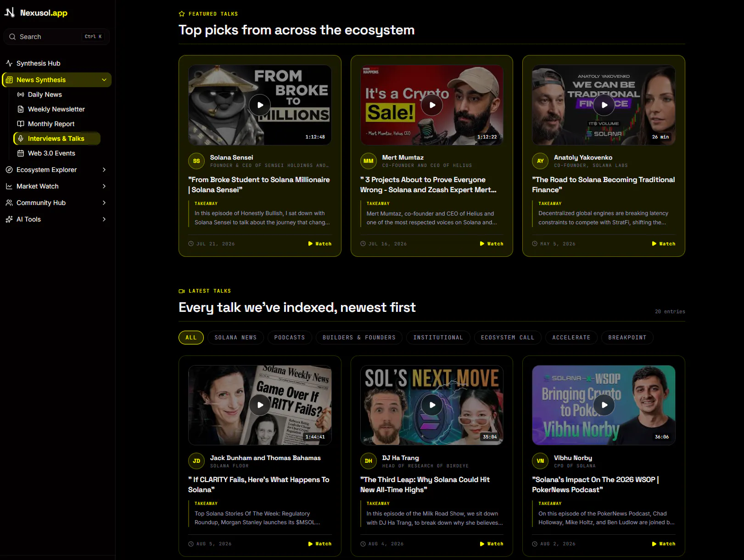Filter talks by Solana News
Viewport: 744px width, 560px height.
coord(235,338)
